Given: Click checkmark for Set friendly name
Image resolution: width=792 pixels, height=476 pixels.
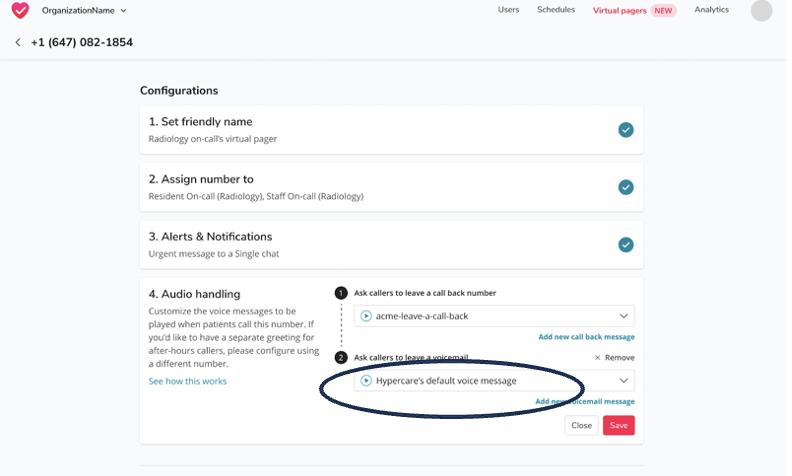Looking at the screenshot, I should [625, 130].
